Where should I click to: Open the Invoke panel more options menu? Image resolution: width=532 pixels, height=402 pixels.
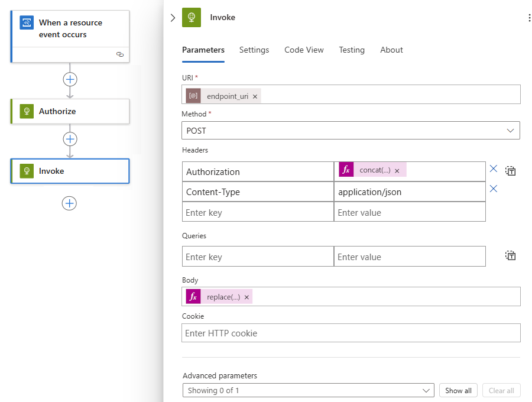[x=529, y=18]
